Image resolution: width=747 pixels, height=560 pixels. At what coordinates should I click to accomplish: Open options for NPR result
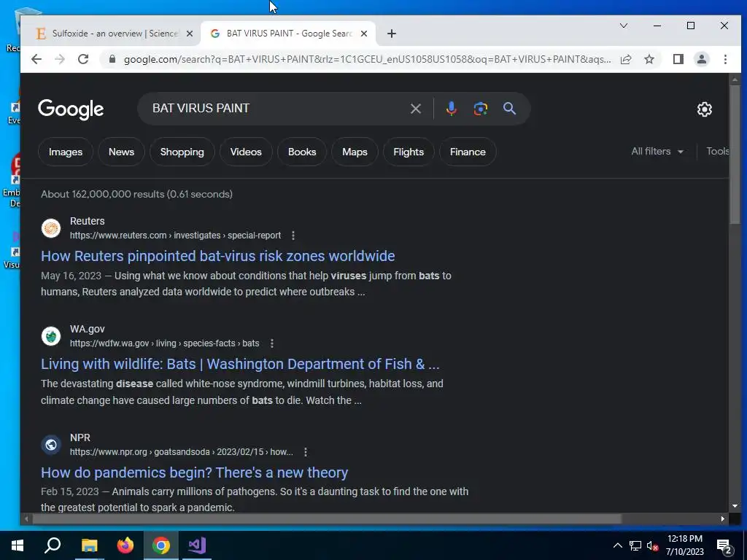306,452
